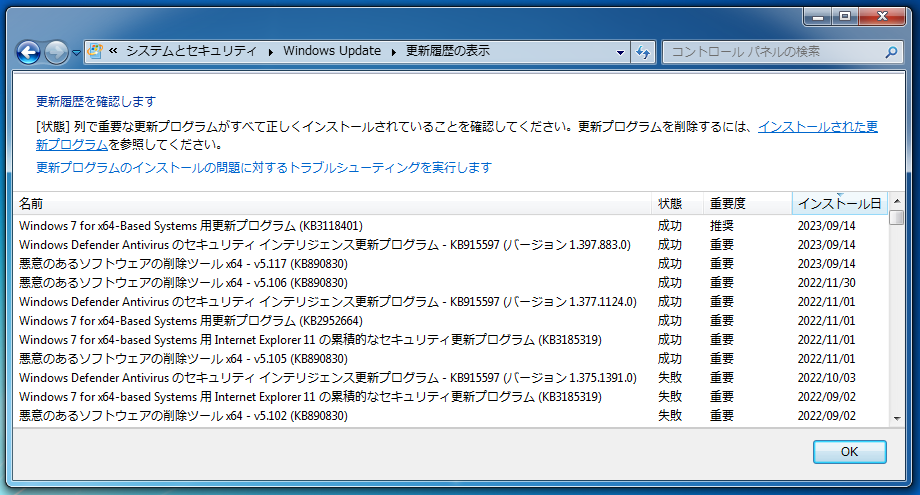Click the scrollbar down arrow
Screen dimensions: 920x495
click(x=897, y=418)
